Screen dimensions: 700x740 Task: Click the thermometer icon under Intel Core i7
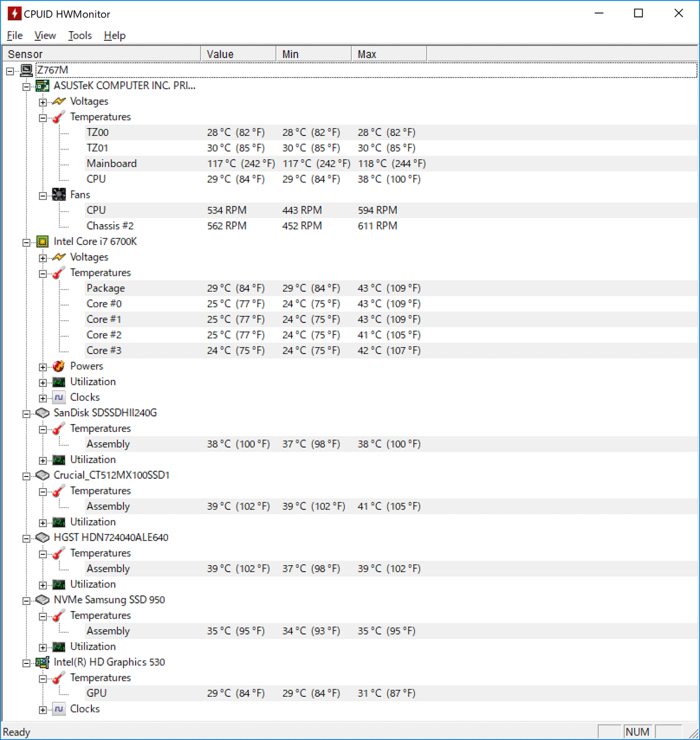59,273
